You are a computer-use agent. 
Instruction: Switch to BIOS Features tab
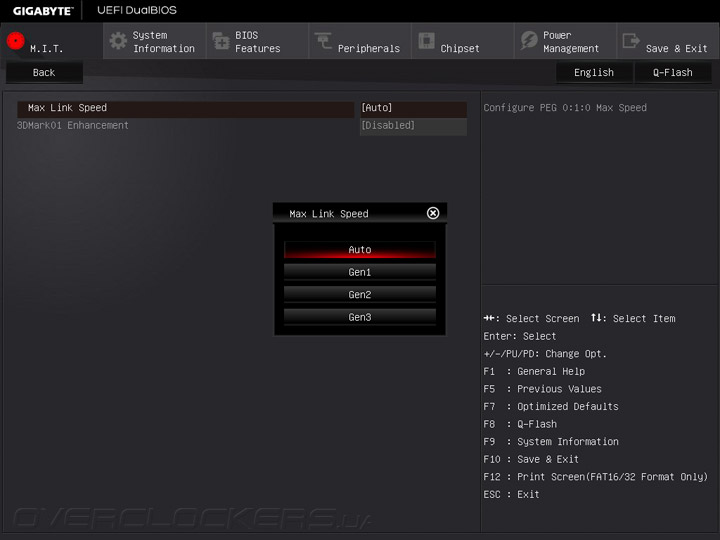click(258, 41)
